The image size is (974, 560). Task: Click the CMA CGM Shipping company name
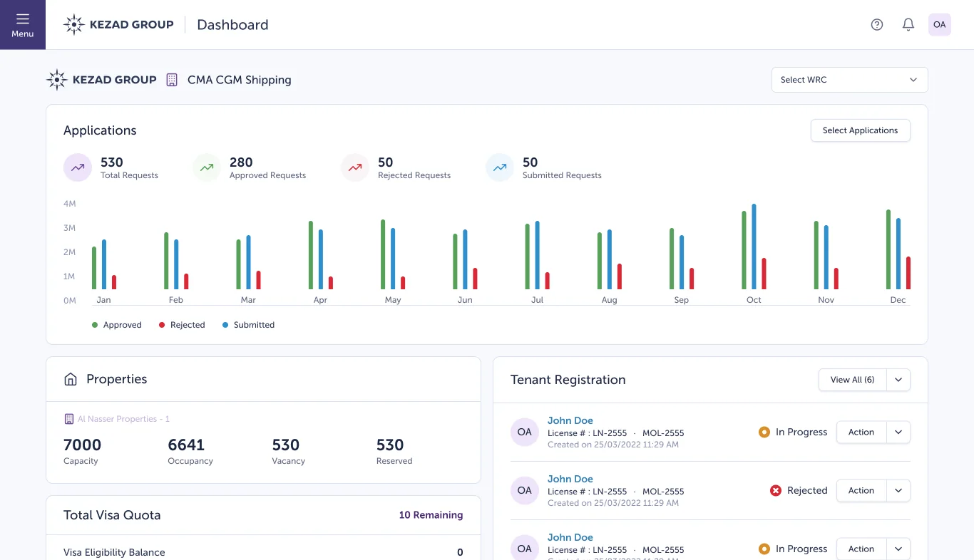[240, 80]
